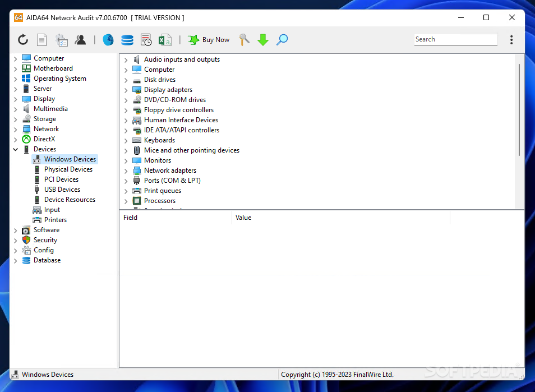
Task: Expand the Motherboard tree node
Action: point(15,68)
